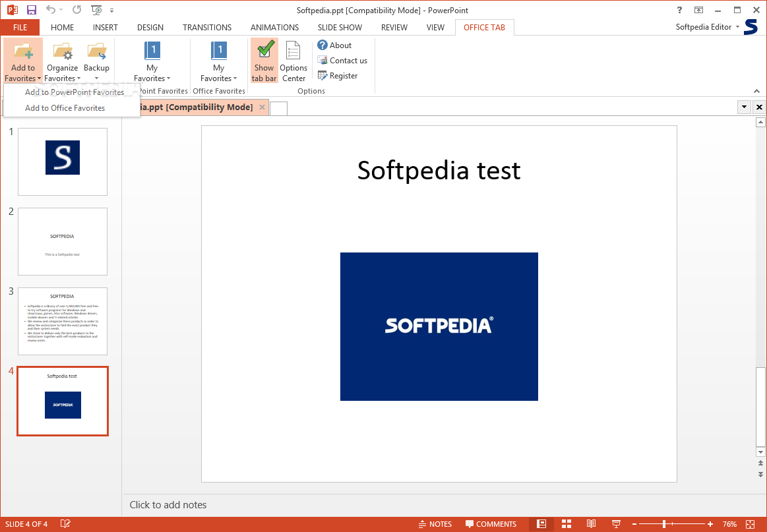Switch to the ANIMATIONS ribbon tab
Viewport: 767px width, 532px height.
click(274, 28)
